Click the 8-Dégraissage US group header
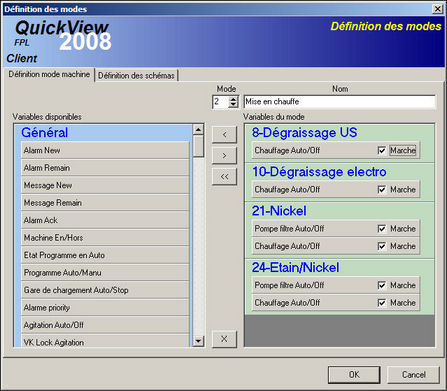 click(x=304, y=133)
